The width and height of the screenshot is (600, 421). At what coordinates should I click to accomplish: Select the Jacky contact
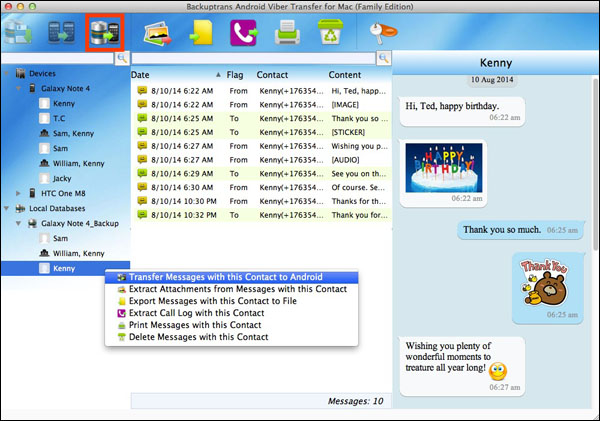click(x=62, y=178)
